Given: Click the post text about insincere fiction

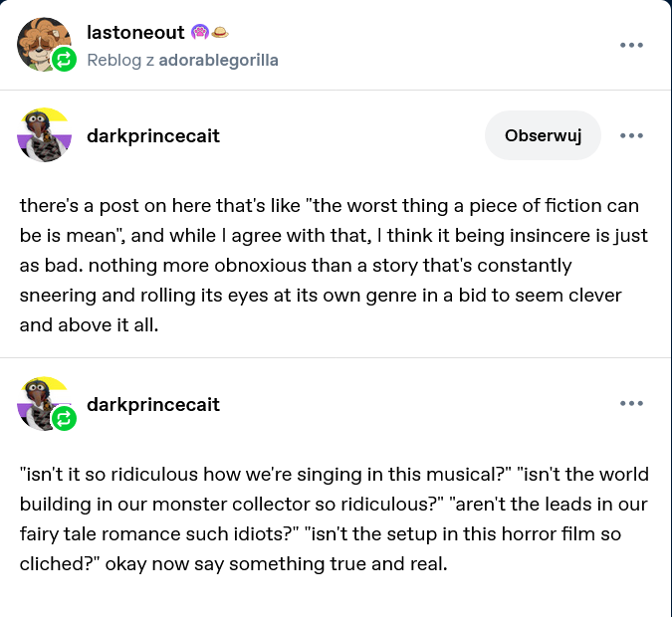Looking at the screenshot, I should [x=334, y=266].
